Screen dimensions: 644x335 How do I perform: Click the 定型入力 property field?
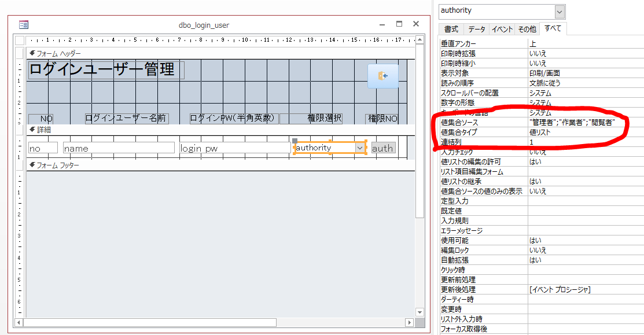pyautogui.click(x=586, y=201)
